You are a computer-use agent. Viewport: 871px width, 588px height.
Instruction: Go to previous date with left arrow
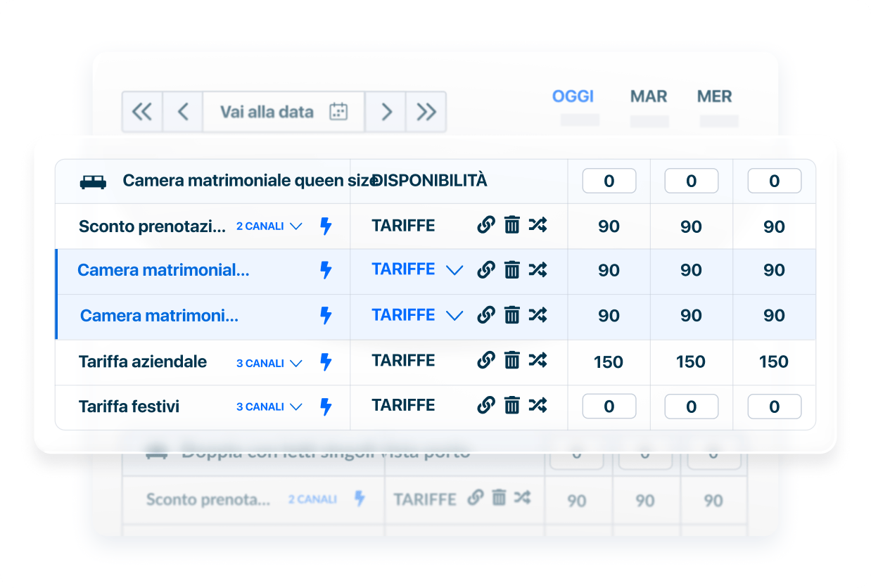pyautogui.click(x=183, y=112)
